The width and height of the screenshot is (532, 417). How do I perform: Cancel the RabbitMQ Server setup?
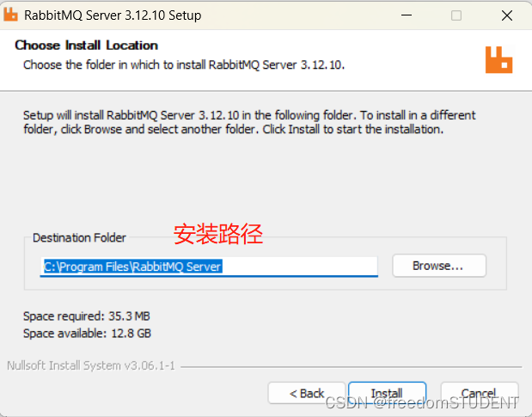click(x=479, y=393)
